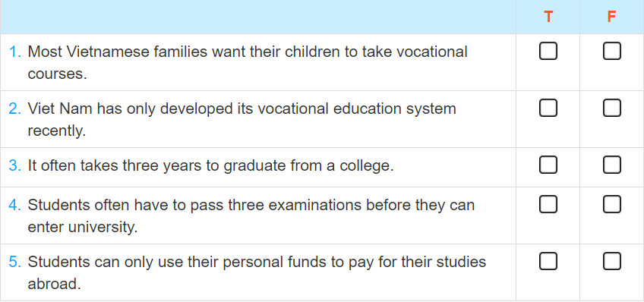Tick True for the three-year college statement
This screenshot has height=302, width=644.
[548, 165]
